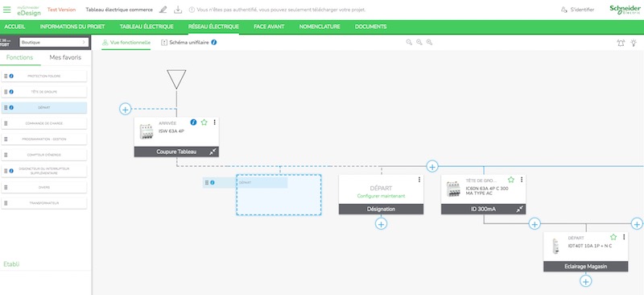Click plus circle right of ID 300mA
The width and height of the screenshot is (644, 295).
pos(535,224)
